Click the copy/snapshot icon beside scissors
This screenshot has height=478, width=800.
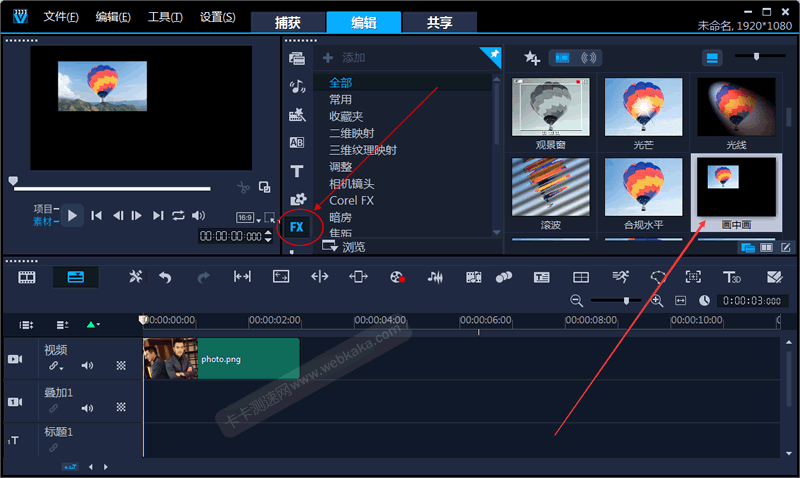(264, 187)
